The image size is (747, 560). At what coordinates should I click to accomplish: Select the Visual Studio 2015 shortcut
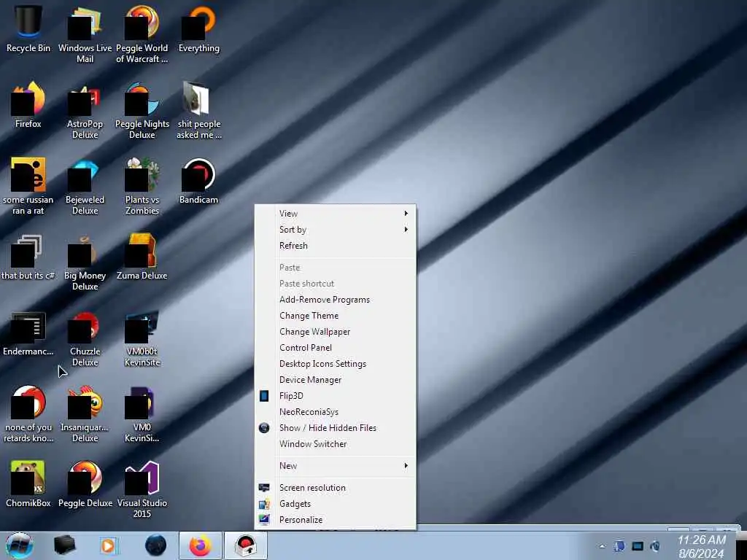142,489
